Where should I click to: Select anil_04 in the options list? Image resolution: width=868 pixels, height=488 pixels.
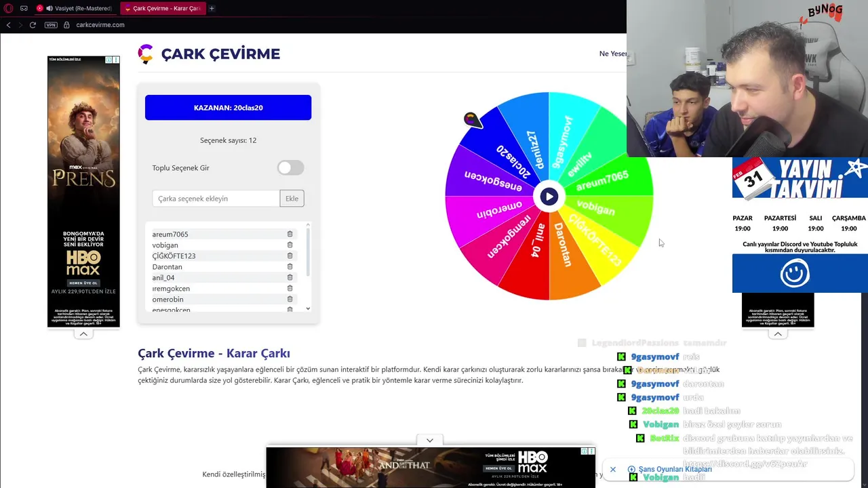(x=163, y=278)
